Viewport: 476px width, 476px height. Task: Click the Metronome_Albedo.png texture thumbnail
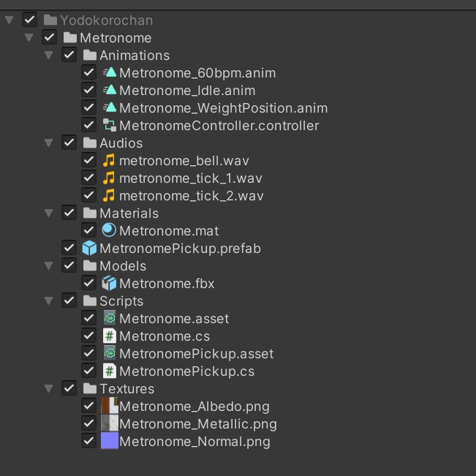(x=110, y=407)
